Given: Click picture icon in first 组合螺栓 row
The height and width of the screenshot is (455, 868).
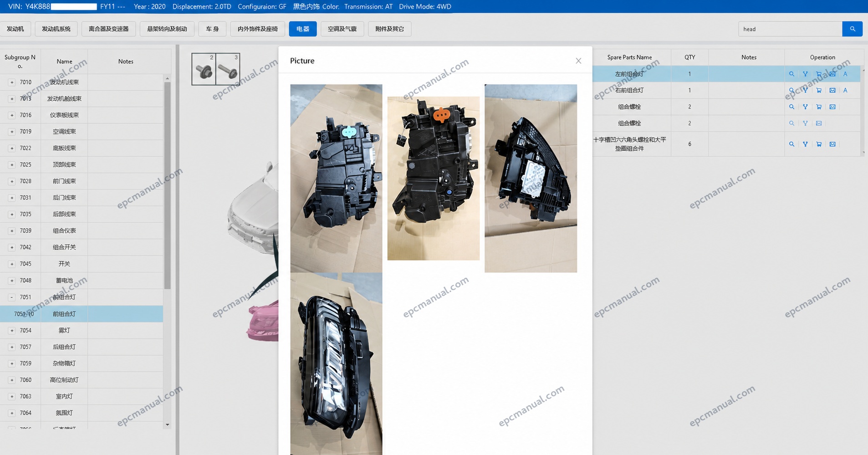Looking at the screenshot, I should pos(832,107).
